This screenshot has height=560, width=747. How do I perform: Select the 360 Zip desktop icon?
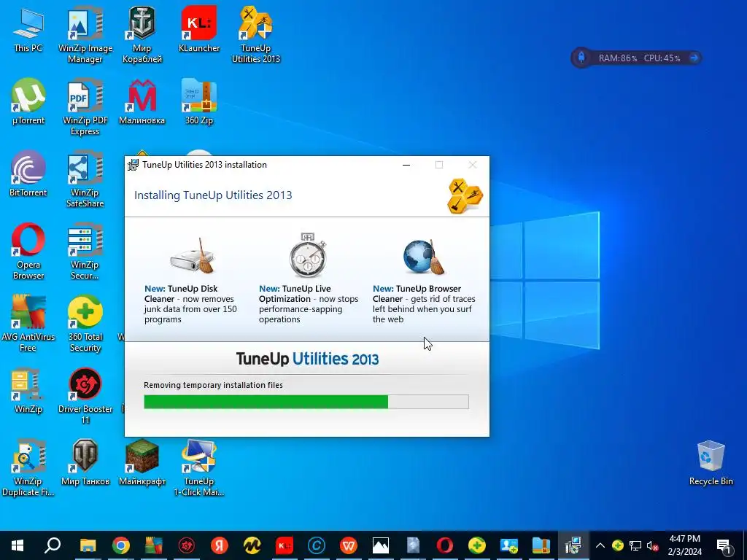[x=199, y=102]
